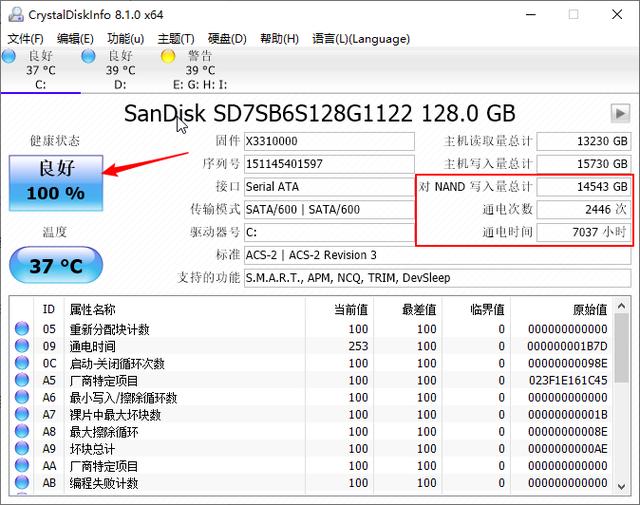Select the yellow warning drive status orb
Viewport: 640px width, 505px height.
(x=168, y=57)
